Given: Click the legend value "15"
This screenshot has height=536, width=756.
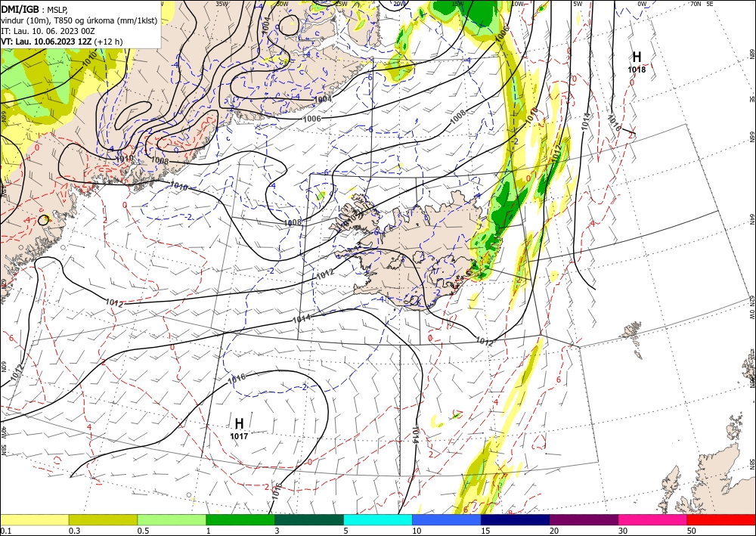Looking at the screenshot, I should pyautogui.click(x=485, y=531).
